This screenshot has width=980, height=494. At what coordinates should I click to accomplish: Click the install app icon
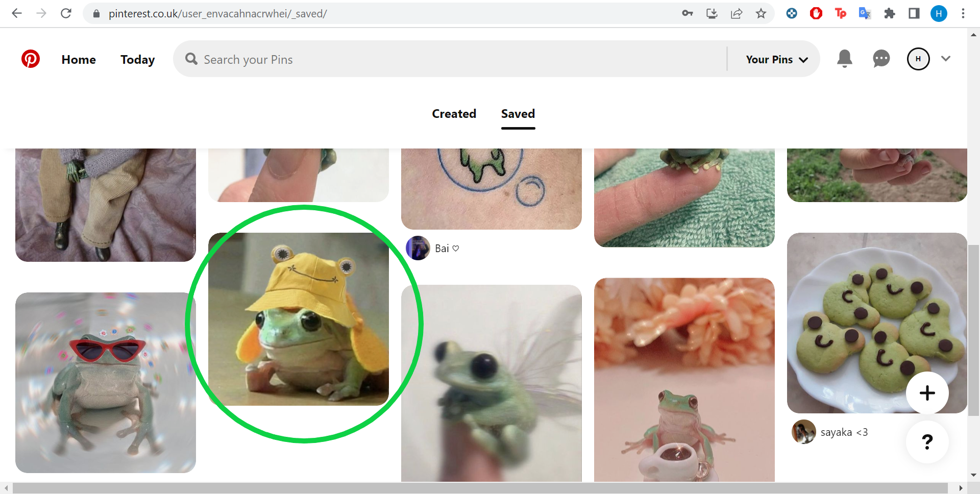(712, 13)
